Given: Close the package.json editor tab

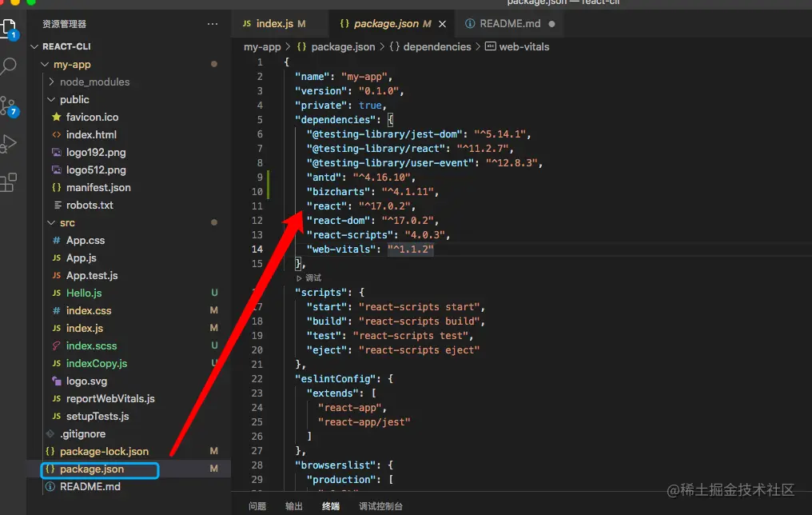Looking at the screenshot, I should coord(442,24).
